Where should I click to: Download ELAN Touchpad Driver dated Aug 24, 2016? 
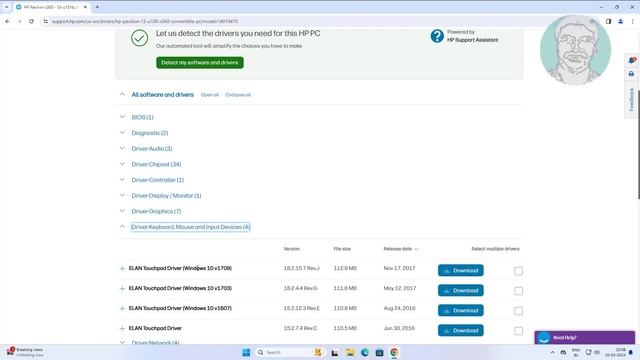click(461, 310)
